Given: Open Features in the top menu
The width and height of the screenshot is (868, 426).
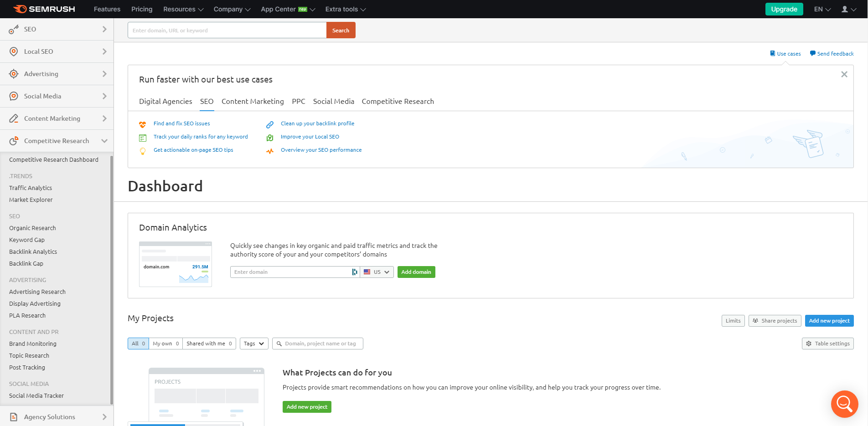Looking at the screenshot, I should [x=107, y=9].
